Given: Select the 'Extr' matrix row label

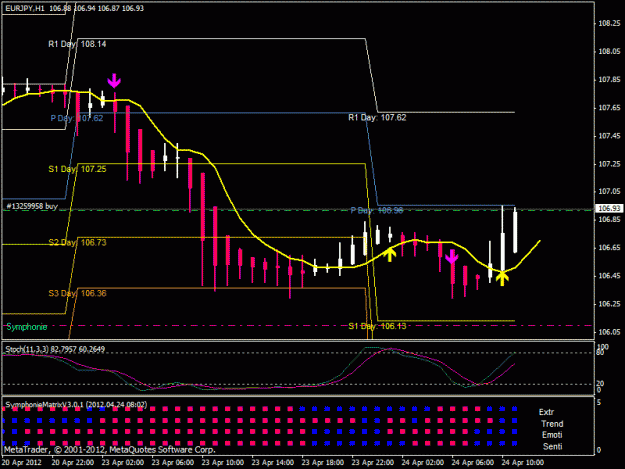Looking at the screenshot, I should tap(546, 412).
